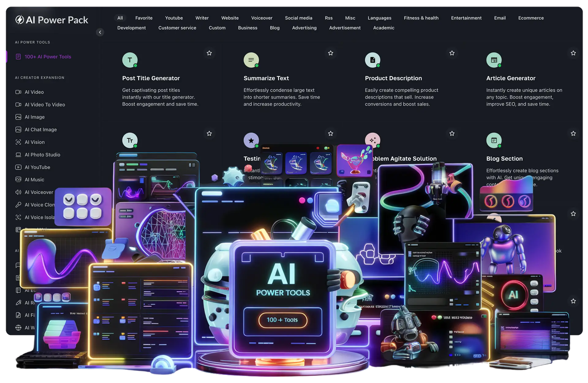Star the Article Generator as favorite

click(x=573, y=53)
